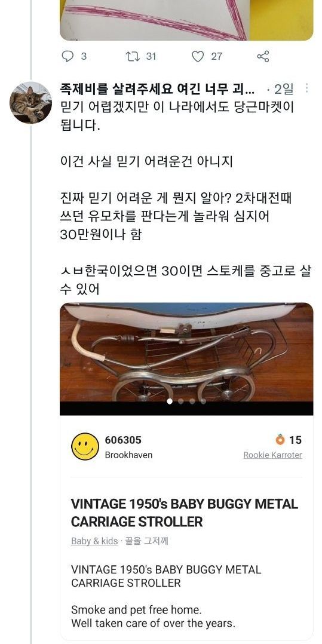The width and height of the screenshot is (322, 644).
Task: Click the 2일 tweet timestamp
Action: [x=284, y=88]
